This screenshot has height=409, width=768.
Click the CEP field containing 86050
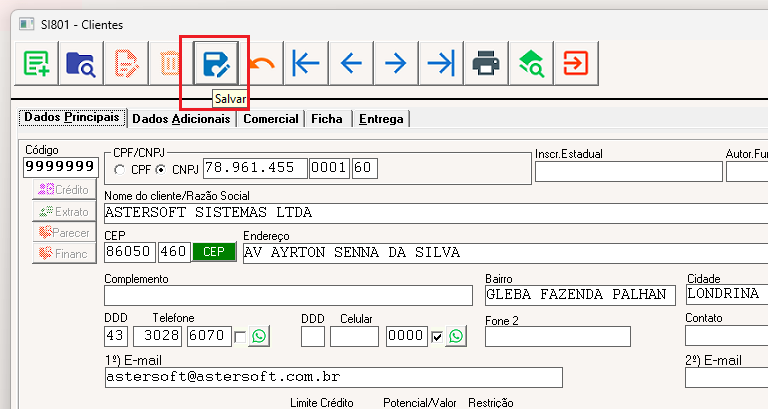coord(130,252)
